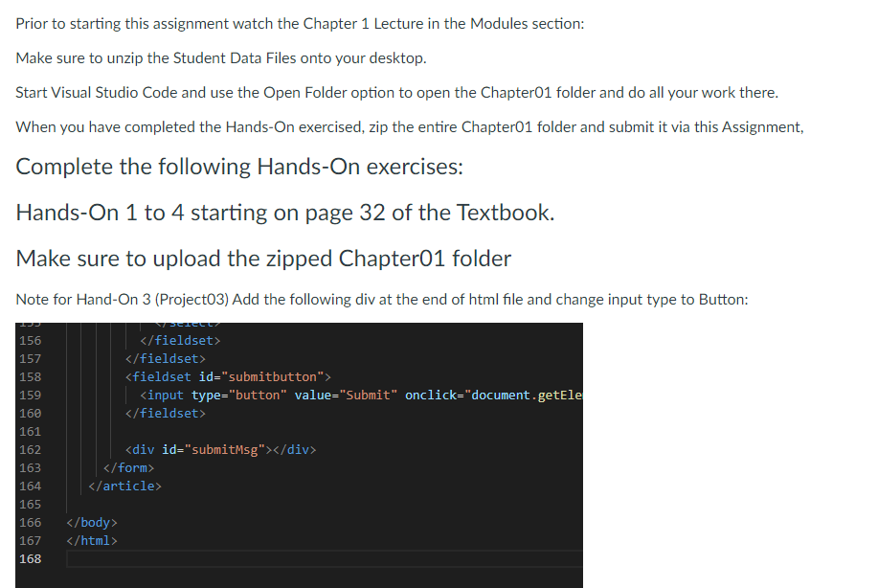Viewport: 878px width, 588px height.
Task: Click the </article> tag on line 164
Action: [124, 486]
